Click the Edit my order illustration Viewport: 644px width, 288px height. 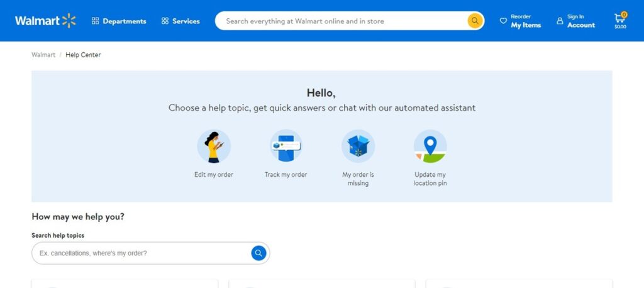tap(214, 146)
